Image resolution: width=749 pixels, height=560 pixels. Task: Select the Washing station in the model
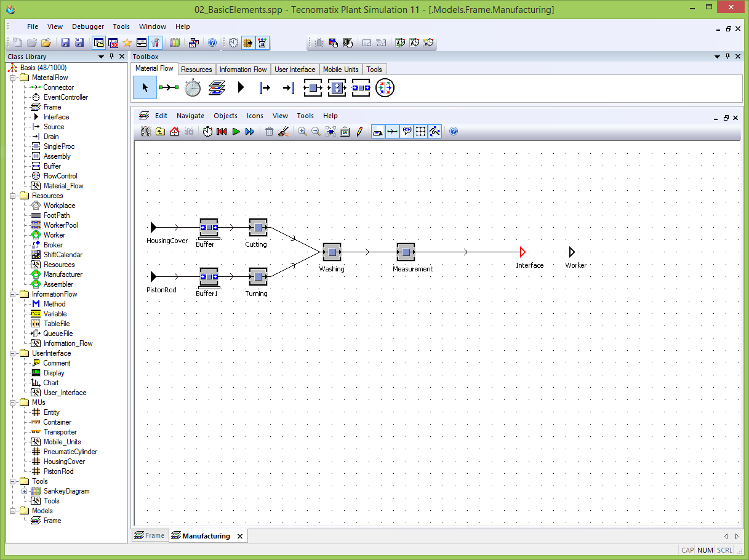[332, 252]
